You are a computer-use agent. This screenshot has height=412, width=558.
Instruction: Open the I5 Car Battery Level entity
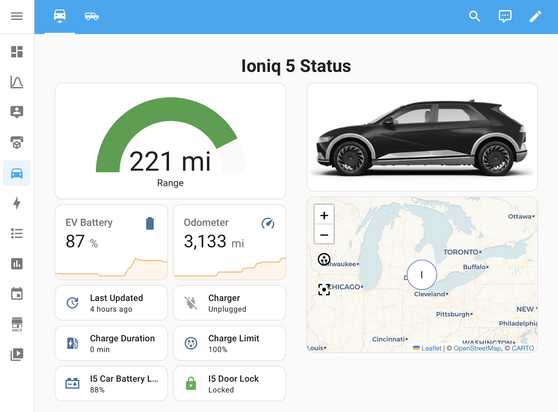pos(111,384)
